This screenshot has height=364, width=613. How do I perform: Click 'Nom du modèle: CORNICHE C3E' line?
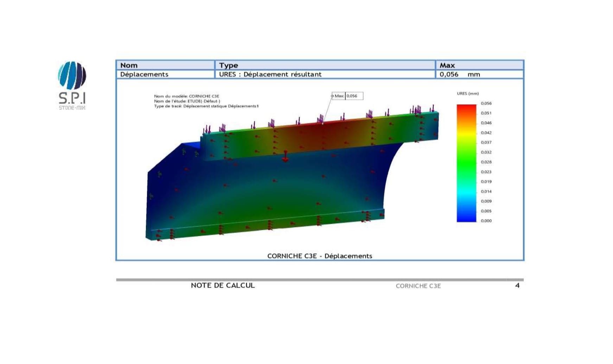pyautogui.click(x=186, y=96)
